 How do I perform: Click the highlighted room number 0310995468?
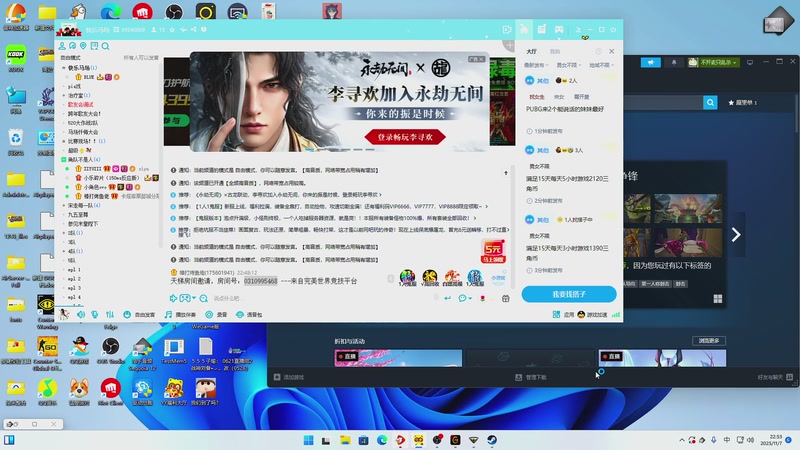tap(261, 281)
